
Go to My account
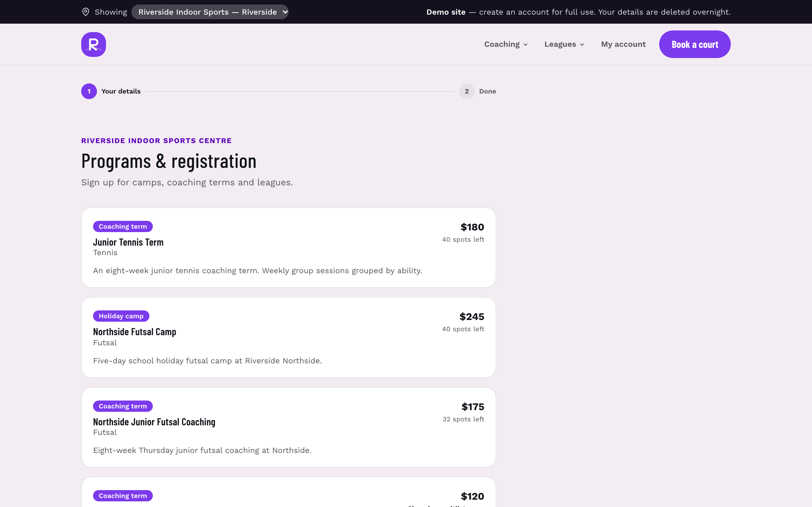click(623, 44)
